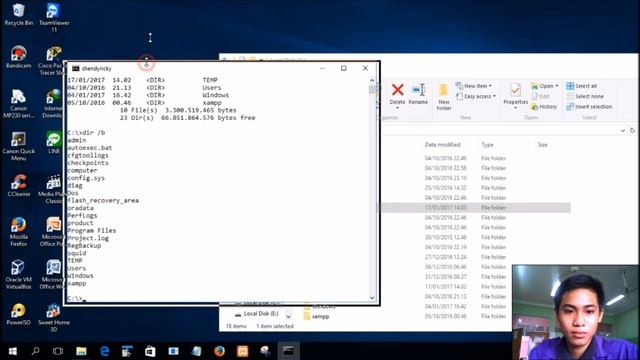The image size is (640, 360).
Task: Click the command prompt scrollbar up arrow
Action: pyautogui.click(x=372, y=80)
